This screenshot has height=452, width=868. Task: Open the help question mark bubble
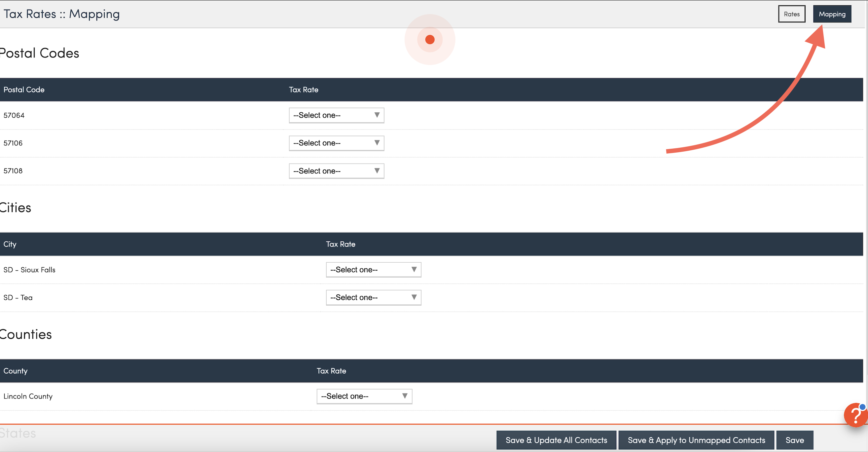855,415
